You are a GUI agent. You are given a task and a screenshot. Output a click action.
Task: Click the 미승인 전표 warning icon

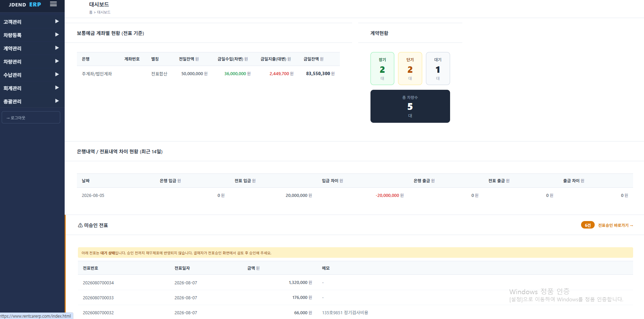[80, 225]
